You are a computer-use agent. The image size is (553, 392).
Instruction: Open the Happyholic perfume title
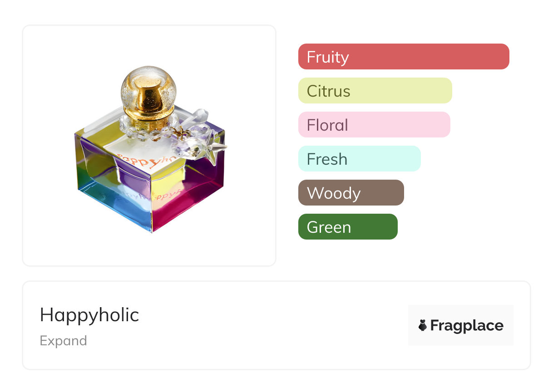[89, 315]
